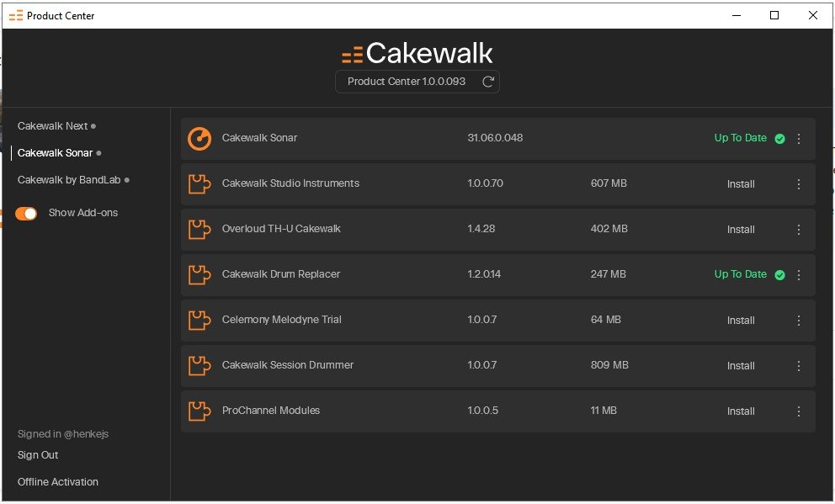
Task: Click the Cakewalk Studio Instruments puzzle icon
Action: point(199,184)
